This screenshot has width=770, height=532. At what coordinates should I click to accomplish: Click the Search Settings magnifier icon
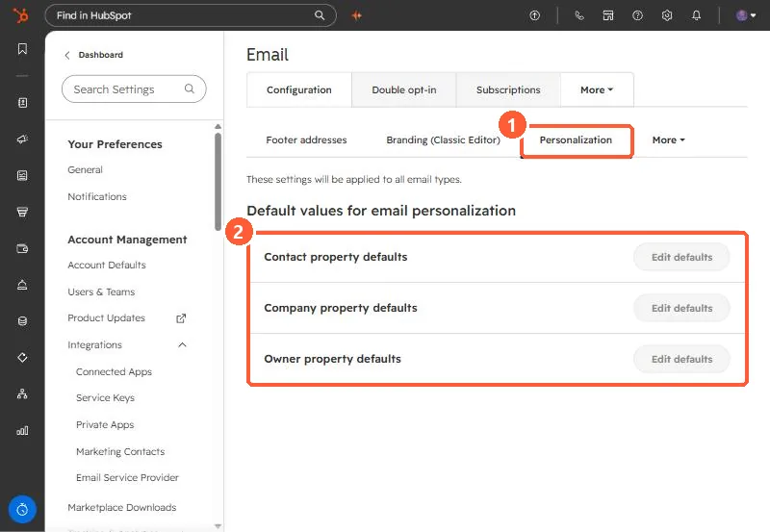coord(189,89)
